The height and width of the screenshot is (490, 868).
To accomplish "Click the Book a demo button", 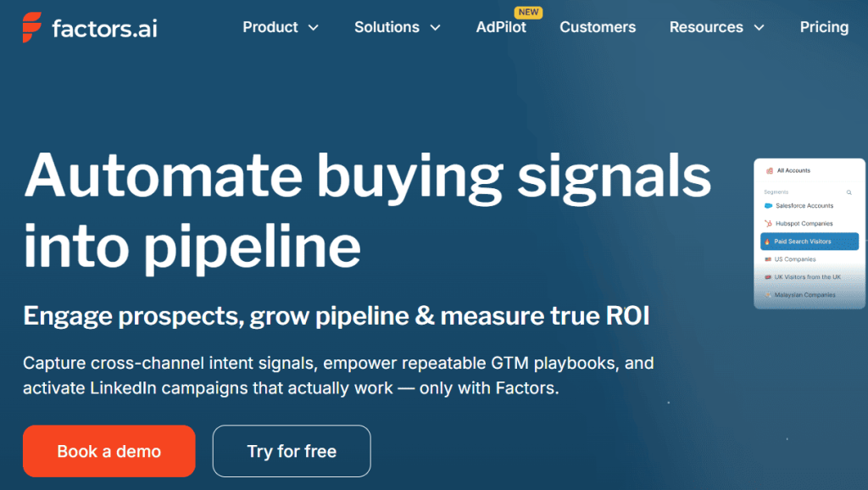I will [109, 451].
